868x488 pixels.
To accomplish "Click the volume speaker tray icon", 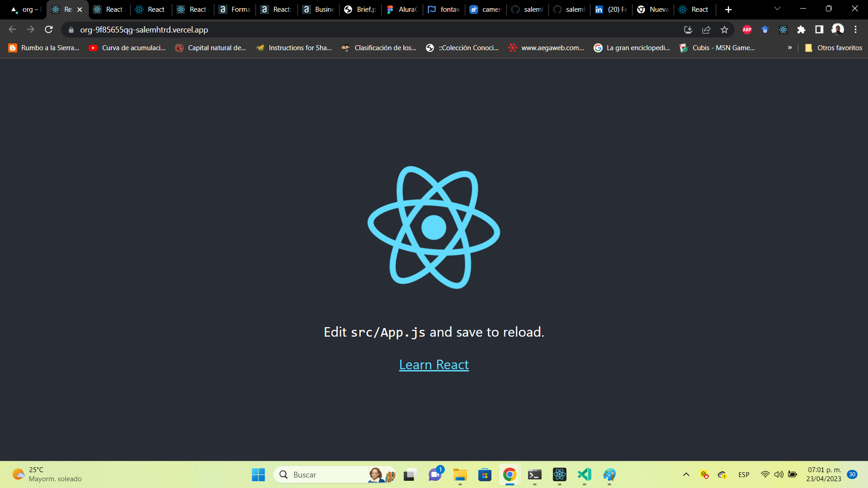I will click(x=778, y=474).
